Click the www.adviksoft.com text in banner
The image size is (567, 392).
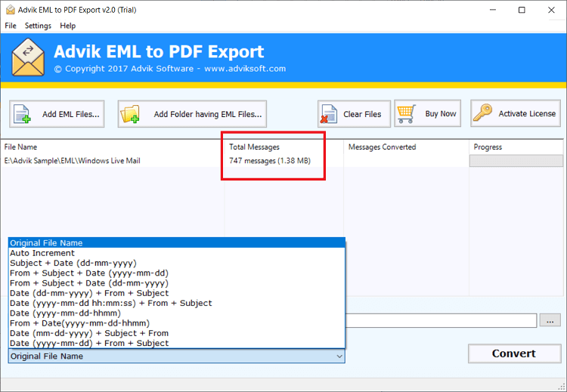pos(245,69)
